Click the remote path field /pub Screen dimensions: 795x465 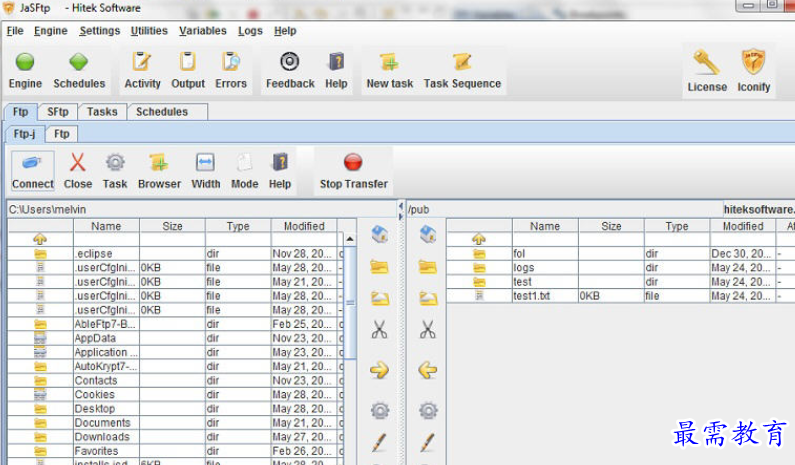(564, 209)
